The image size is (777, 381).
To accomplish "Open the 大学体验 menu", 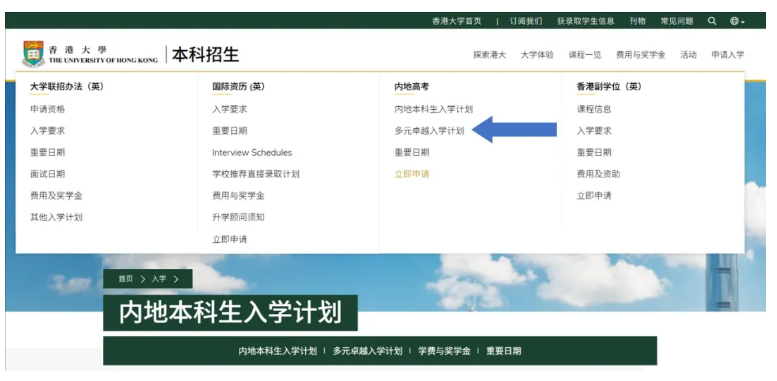I will 537,55.
